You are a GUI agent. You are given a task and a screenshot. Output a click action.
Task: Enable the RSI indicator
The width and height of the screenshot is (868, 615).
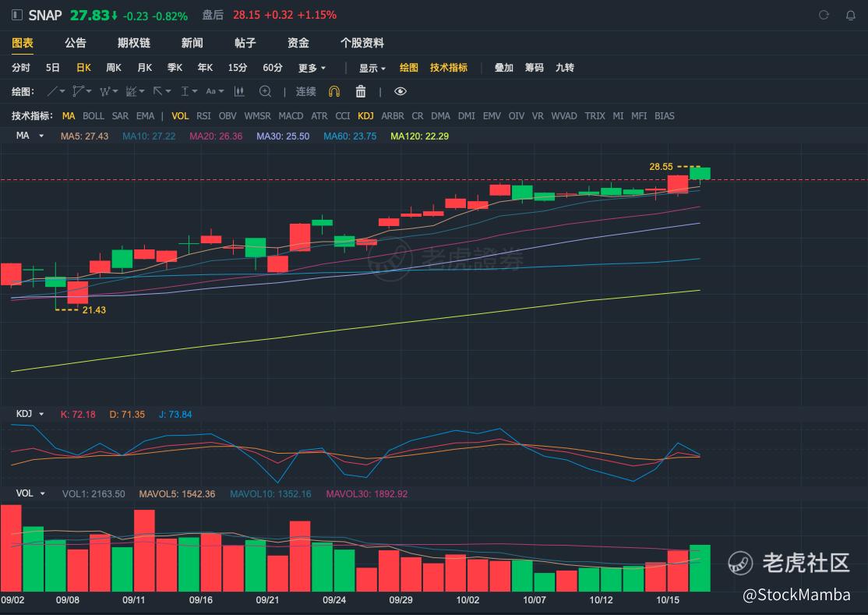(x=203, y=115)
